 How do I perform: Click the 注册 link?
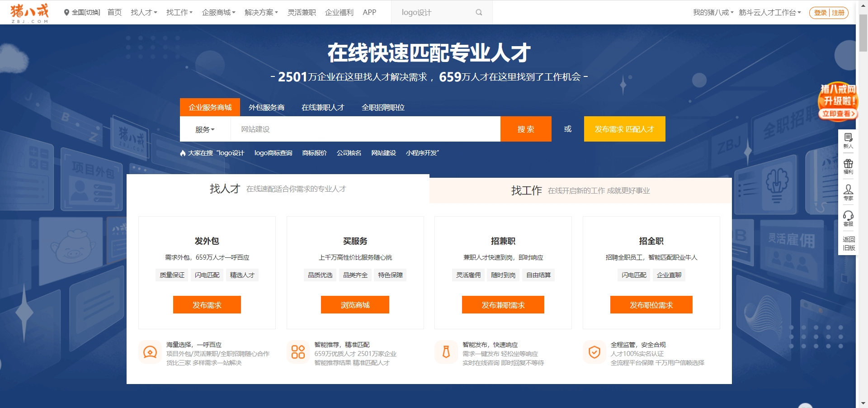[838, 13]
